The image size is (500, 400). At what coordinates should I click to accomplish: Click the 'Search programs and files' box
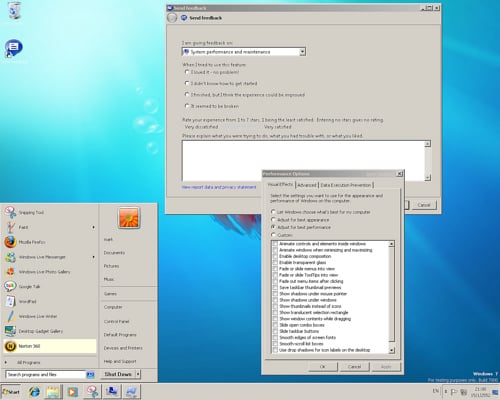pos(46,375)
